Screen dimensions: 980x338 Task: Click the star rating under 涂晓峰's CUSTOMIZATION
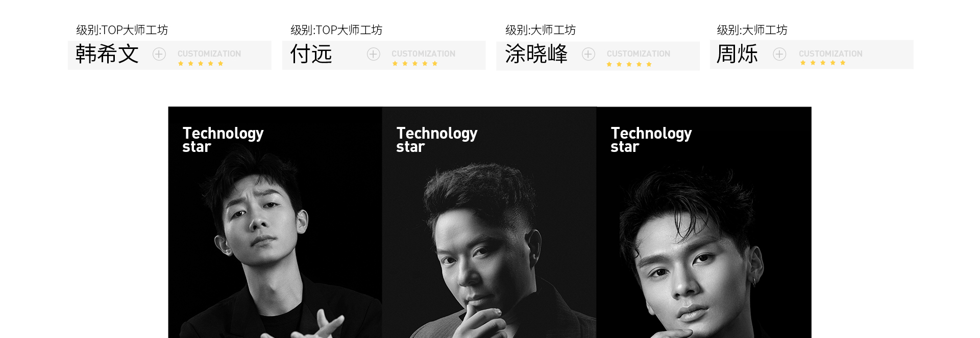[x=629, y=64]
